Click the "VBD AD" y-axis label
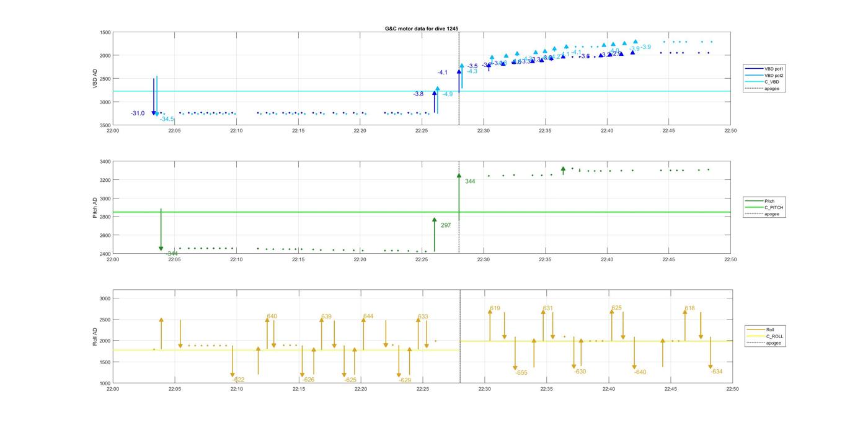This screenshot has width=868, height=430. (x=95, y=78)
